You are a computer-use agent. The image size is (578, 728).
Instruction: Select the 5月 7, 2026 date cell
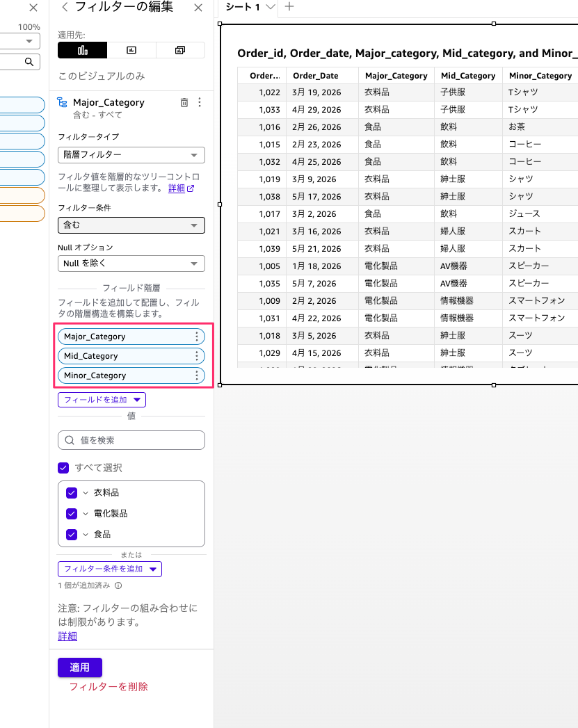click(322, 284)
